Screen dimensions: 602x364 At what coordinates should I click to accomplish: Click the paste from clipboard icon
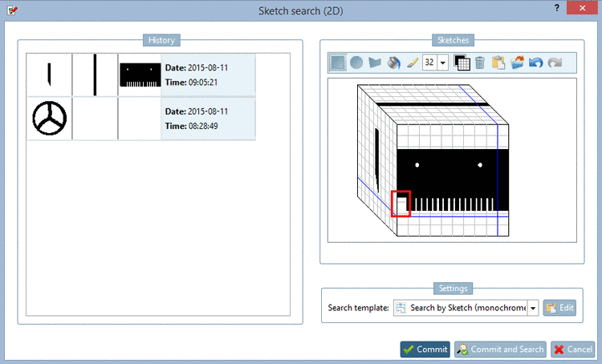(x=498, y=63)
